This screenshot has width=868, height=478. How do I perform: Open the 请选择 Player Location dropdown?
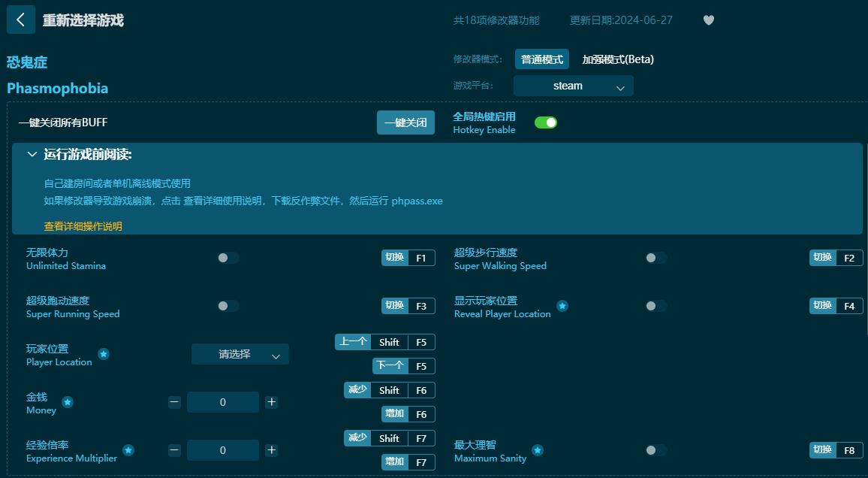point(240,354)
